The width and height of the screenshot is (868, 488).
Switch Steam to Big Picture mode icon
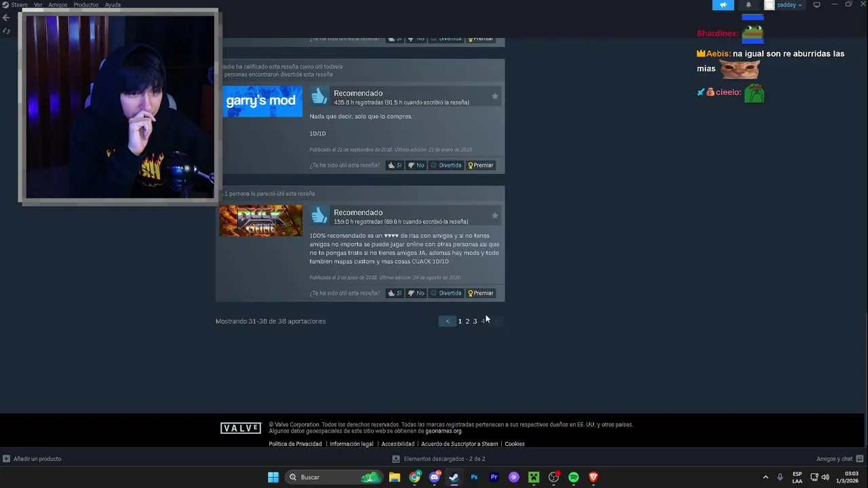click(x=816, y=5)
